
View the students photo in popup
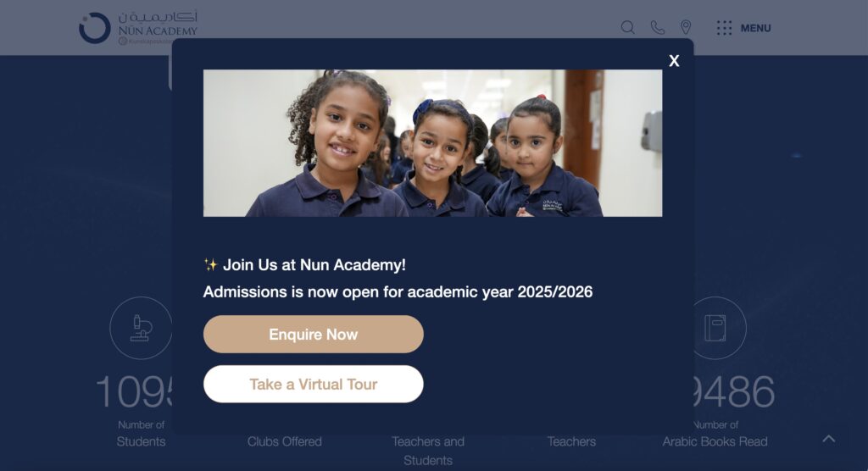click(432, 143)
